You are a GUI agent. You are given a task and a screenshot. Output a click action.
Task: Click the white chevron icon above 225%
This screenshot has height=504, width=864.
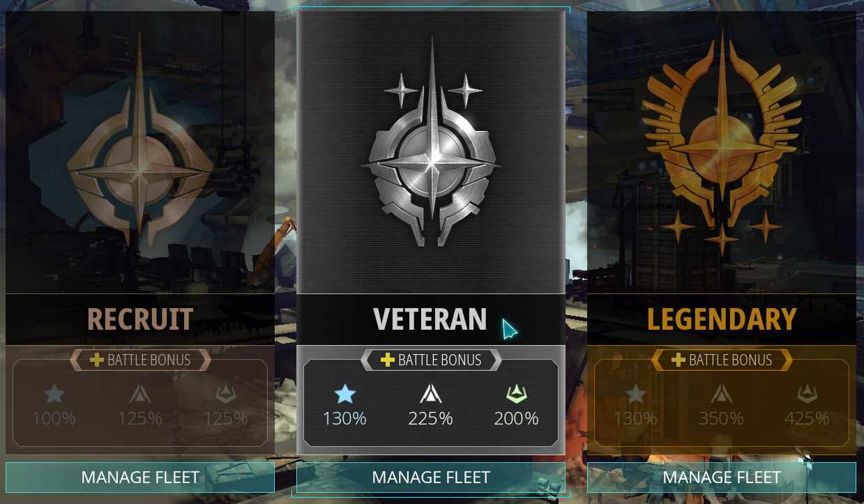coord(431,395)
